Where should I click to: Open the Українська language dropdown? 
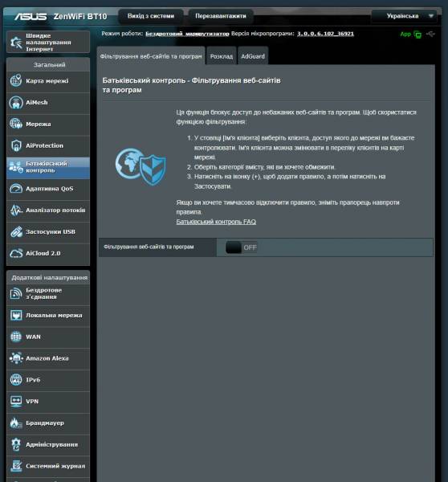pos(404,16)
